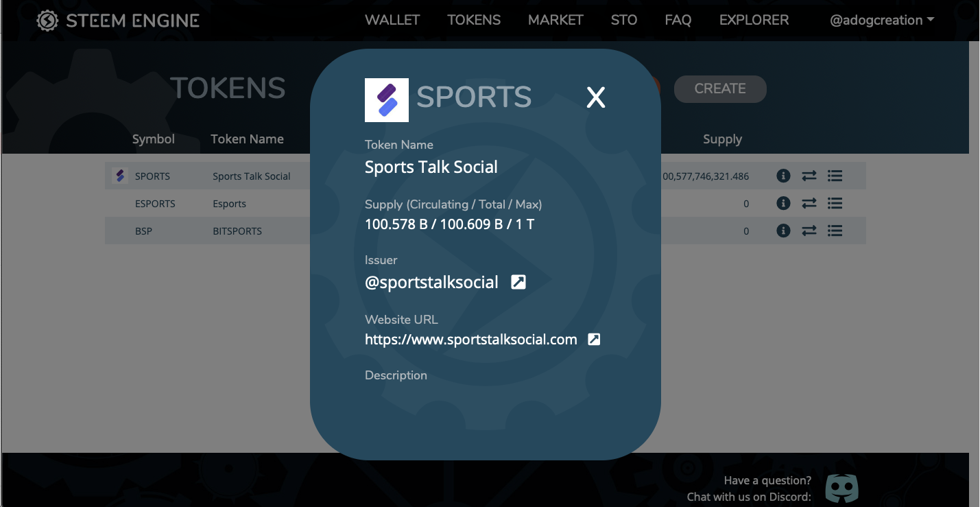Close the SPORTS token info popup
Screen dimensions: 980x507
point(596,97)
